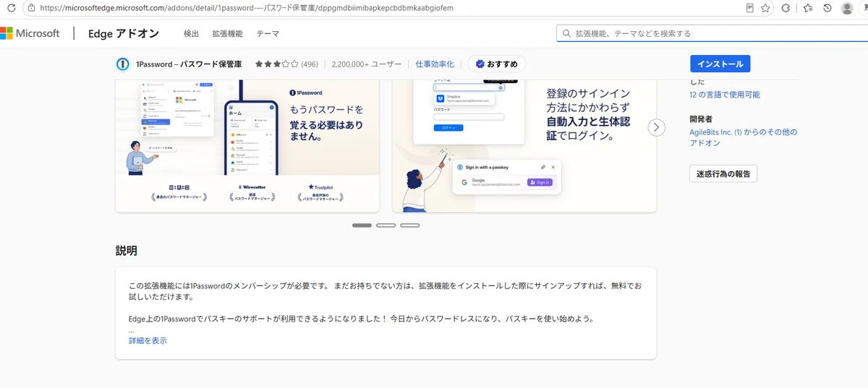868x388 pixels.
Task: Click the 開発者 heading text
Action: click(701, 118)
